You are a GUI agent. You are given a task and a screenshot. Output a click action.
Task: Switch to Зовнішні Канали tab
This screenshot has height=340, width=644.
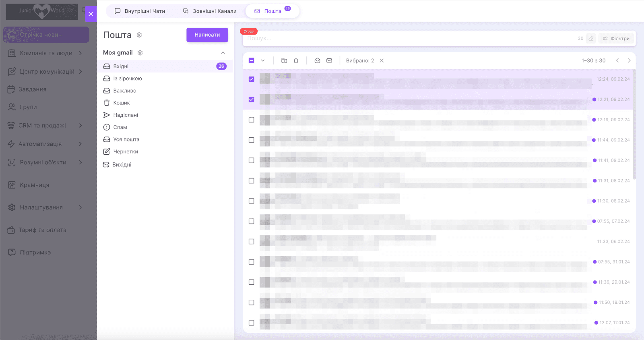click(210, 11)
